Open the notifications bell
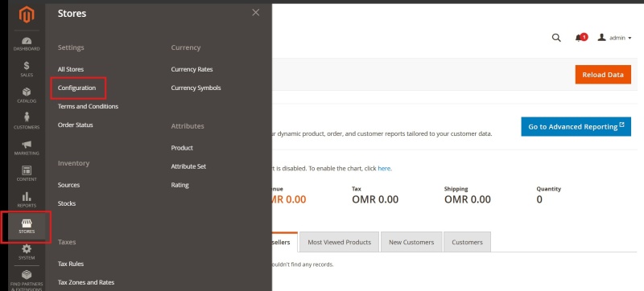The height and width of the screenshot is (291, 644). tap(580, 38)
